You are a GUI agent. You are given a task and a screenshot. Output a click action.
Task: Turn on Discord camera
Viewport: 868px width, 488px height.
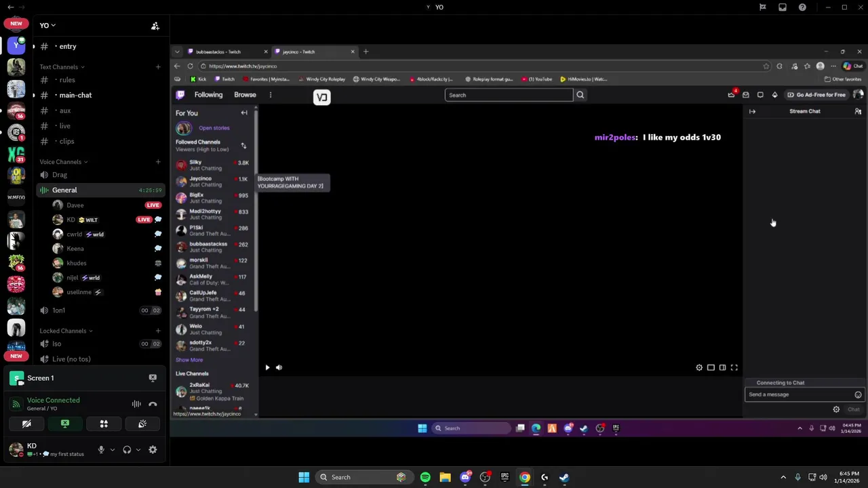pyautogui.click(x=26, y=424)
